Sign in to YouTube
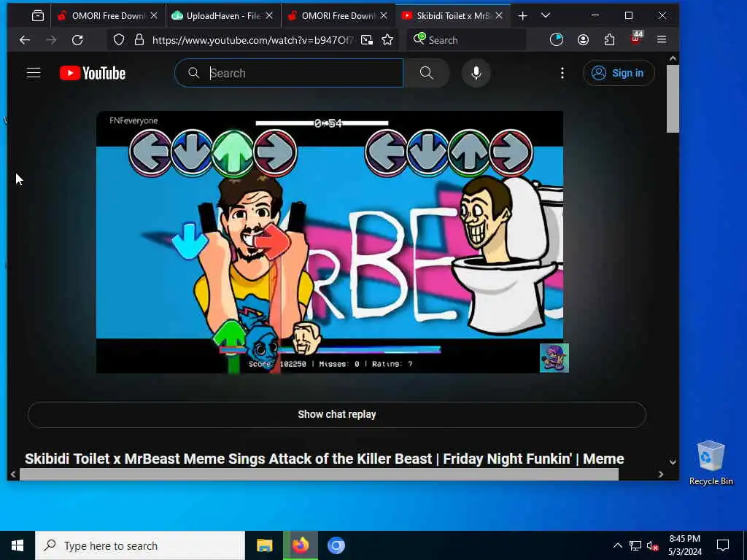This screenshot has height=560, width=747. pyautogui.click(x=619, y=73)
